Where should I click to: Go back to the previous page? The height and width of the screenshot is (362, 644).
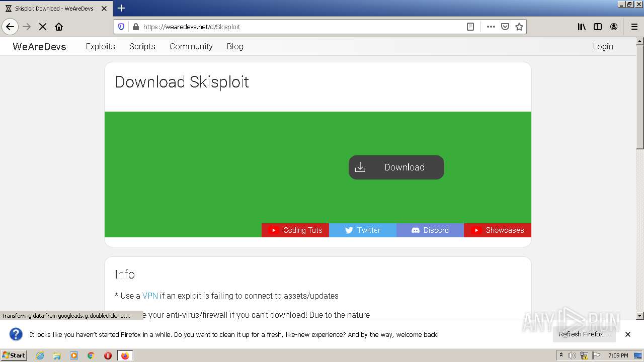10,27
